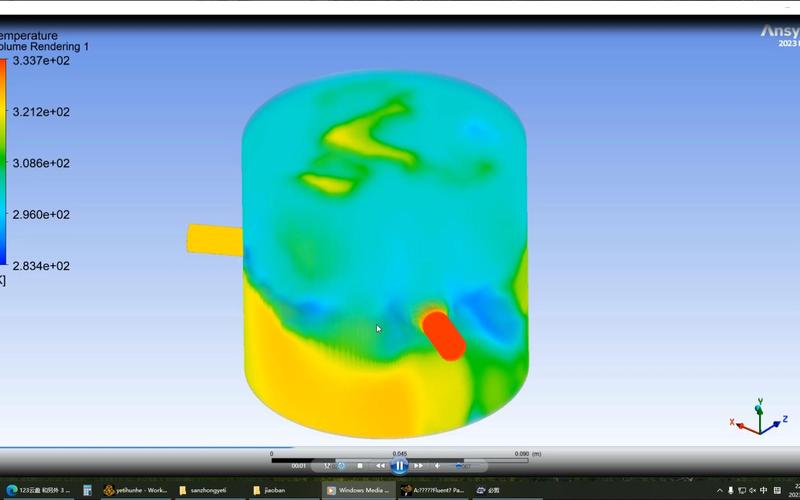Expand the hidden system tray icons chevron
This screenshot has width=800, height=500.
tap(719, 491)
